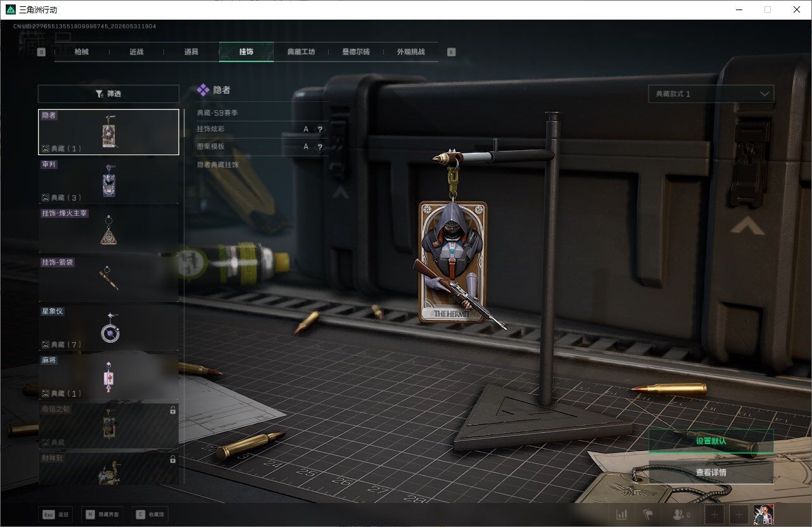
Task: Expand the 典藏款式 1 dropdown
Action: pyautogui.click(x=711, y=94)
